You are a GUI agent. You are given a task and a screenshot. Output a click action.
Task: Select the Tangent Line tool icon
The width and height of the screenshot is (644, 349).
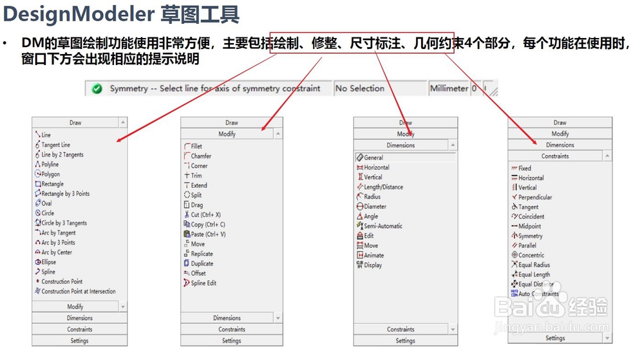[37, 144]
